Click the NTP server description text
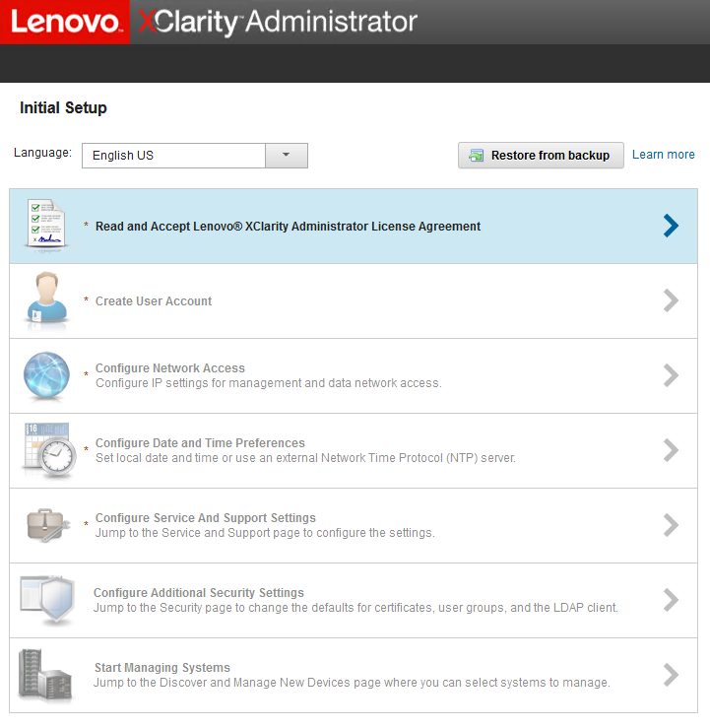The width and height of the screenshot is (710, 728). 305,458
